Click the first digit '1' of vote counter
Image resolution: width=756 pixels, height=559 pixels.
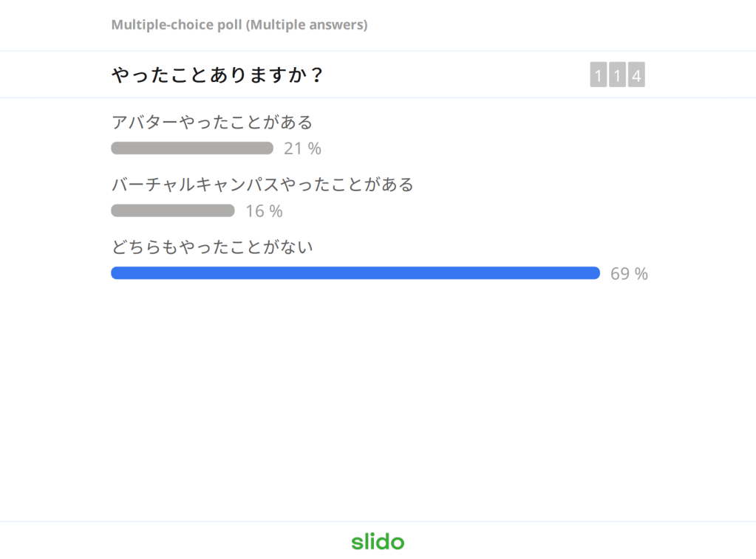[x=598, y=75]
